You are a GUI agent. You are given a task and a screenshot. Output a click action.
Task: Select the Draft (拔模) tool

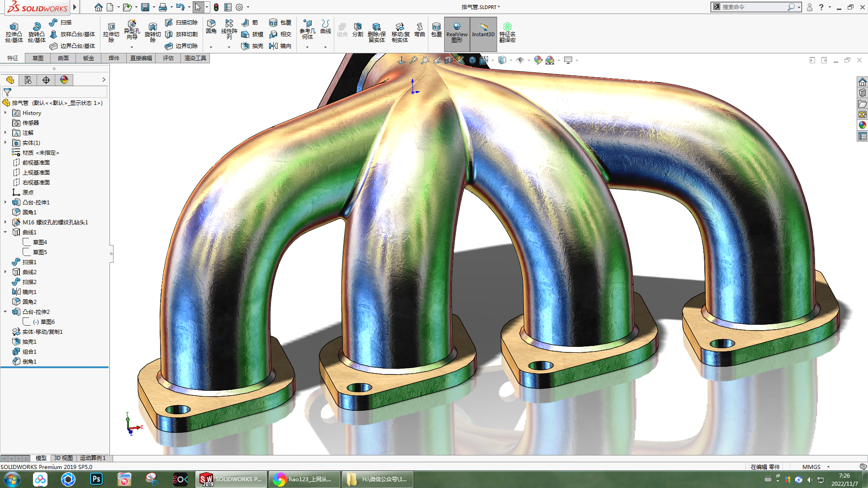click(252, 34)
